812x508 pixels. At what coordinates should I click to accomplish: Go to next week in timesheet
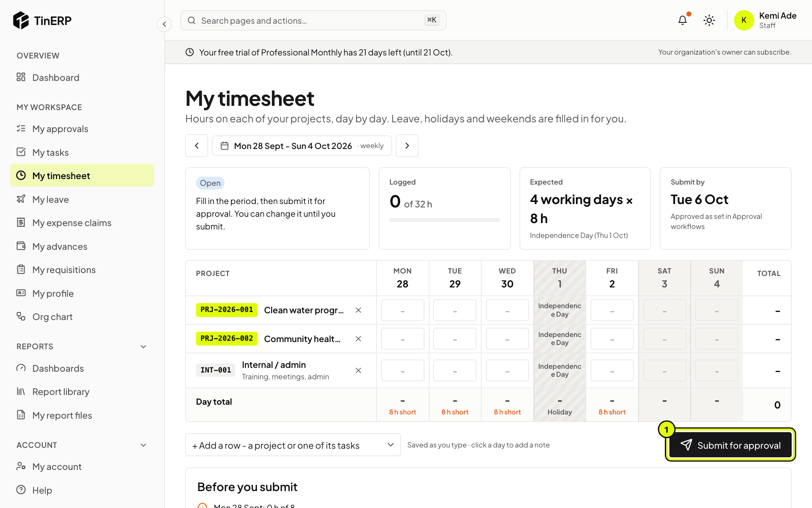point(407,146)
